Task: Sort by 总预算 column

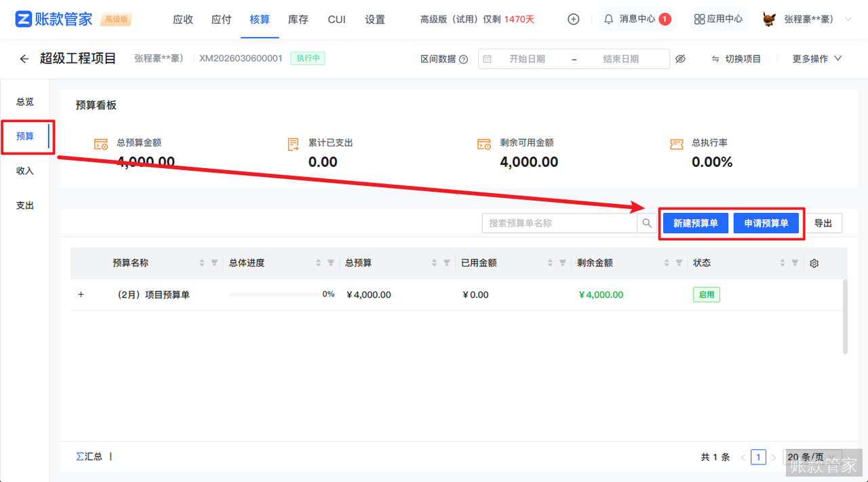Action: [x=434, y=263]
